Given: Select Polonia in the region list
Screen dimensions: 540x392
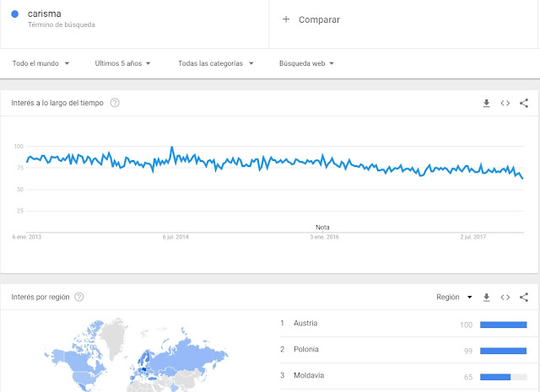Looking at the screenshot, I should (x=308, y=349).
